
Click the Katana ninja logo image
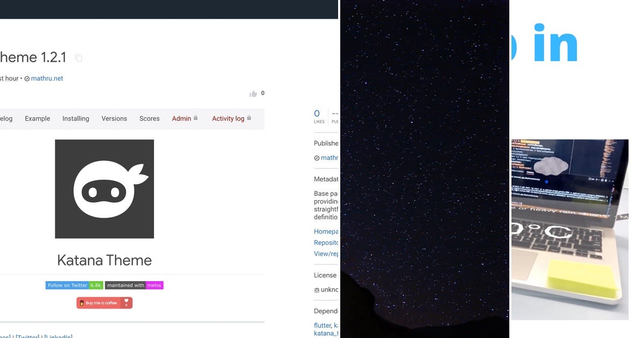tap(104, 189)
